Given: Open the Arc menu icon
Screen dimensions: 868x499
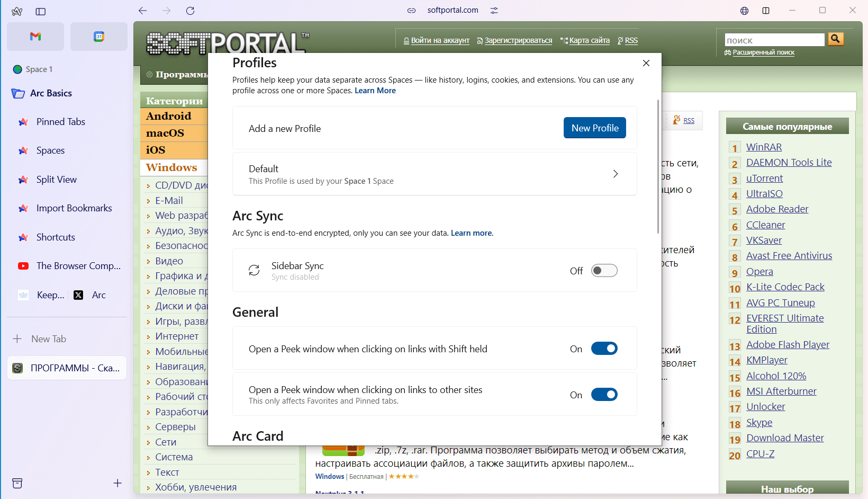Looking at the screenshot, I should coord(17,11).
